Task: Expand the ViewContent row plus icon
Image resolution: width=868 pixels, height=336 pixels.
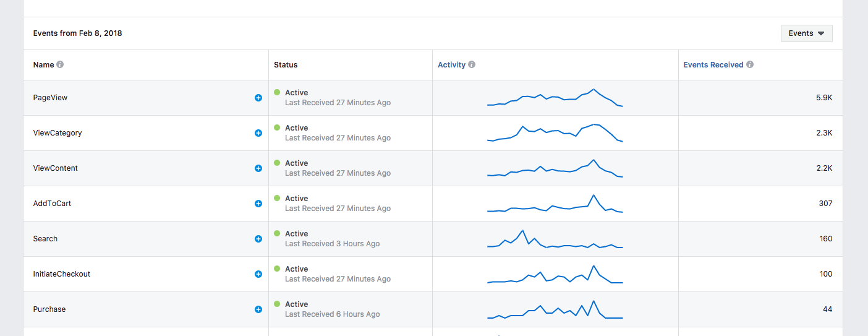Action: [258, 168]
